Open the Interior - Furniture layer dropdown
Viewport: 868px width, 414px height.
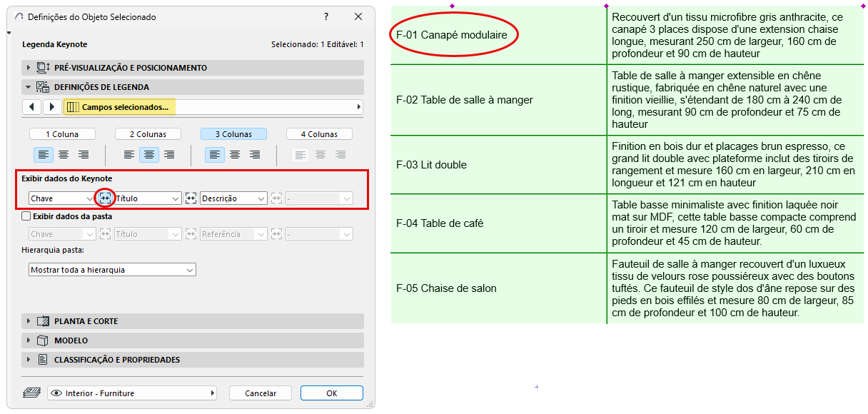click(x=132, y=393)
